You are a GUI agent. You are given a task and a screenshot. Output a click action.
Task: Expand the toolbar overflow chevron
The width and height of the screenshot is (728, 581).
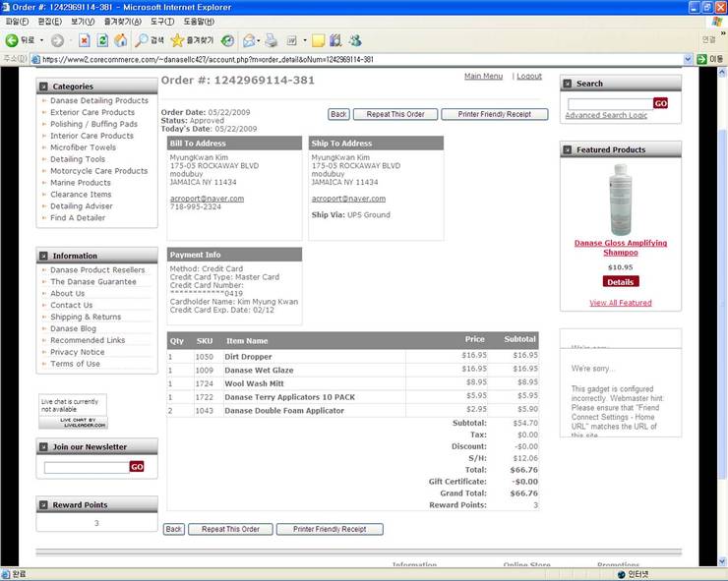(x=723, y=33)
